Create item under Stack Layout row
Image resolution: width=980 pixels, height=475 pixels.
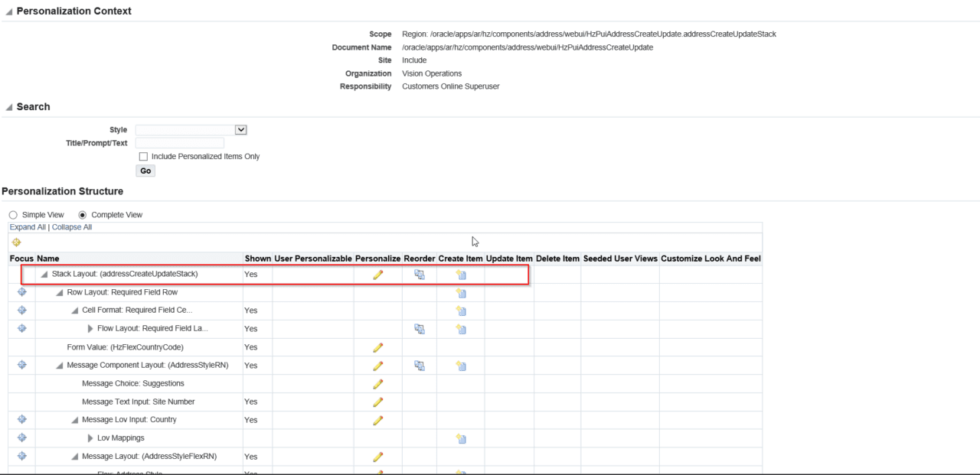point(460,274)
